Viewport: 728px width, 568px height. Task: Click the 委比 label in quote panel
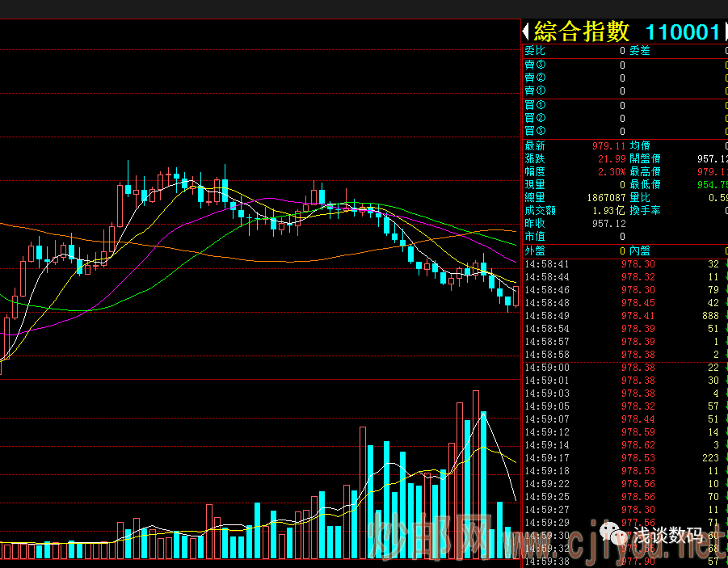coord(535,51)
